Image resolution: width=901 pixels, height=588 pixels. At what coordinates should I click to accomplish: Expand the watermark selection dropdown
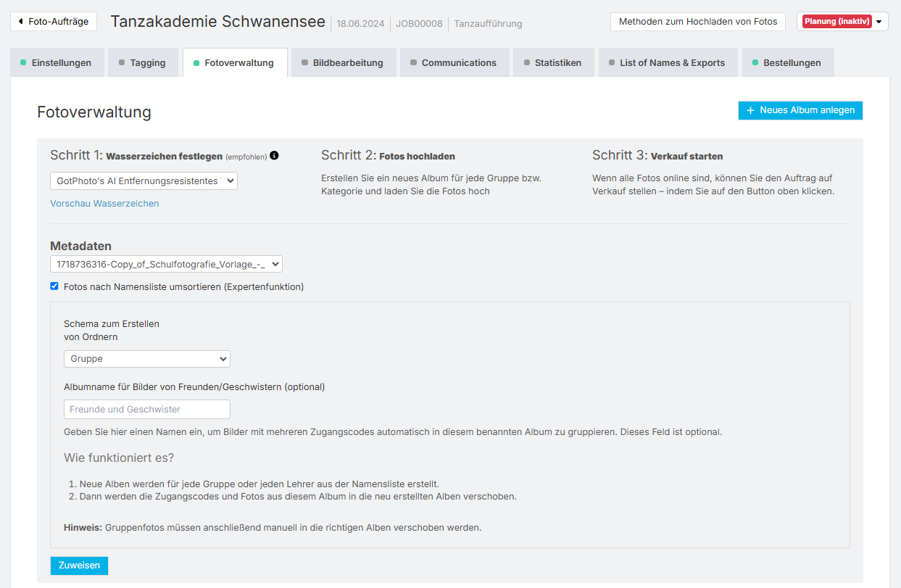(144, 181)
